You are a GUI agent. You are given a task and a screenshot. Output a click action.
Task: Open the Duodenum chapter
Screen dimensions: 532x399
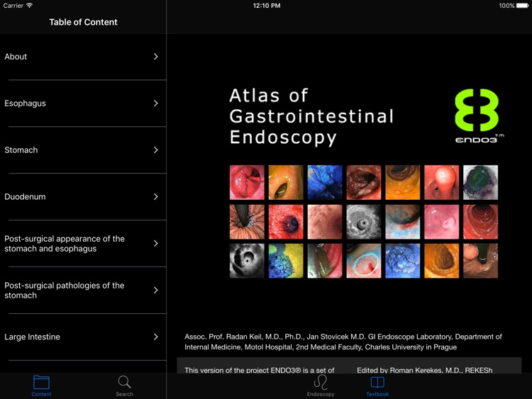83,196
